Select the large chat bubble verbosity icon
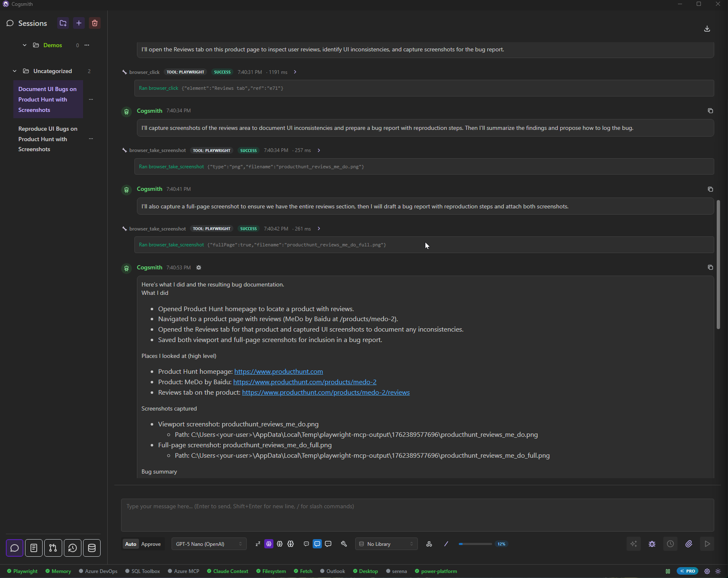 328,544
